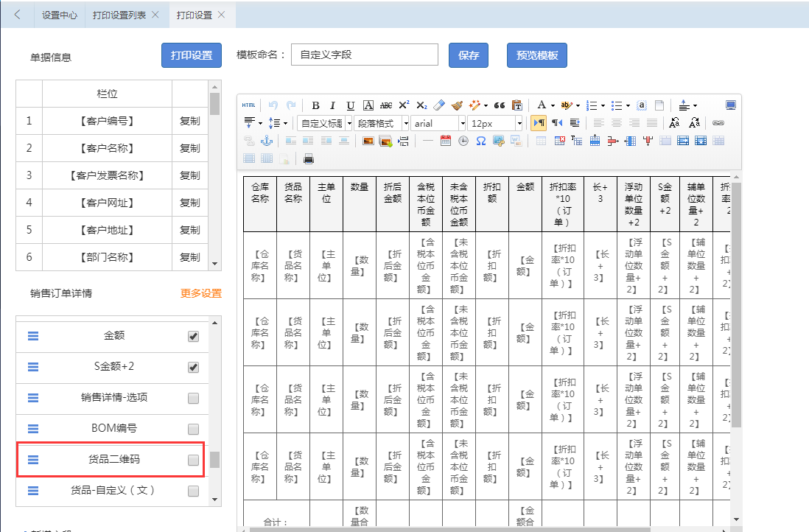Click the delete table icon
Viewport: 809px width, 532px height.
click(559, 141)
